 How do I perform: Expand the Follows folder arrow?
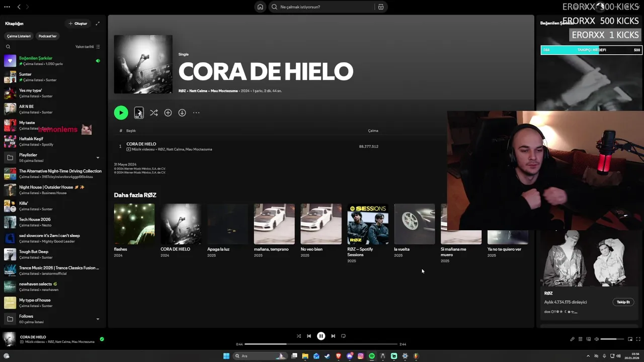(x=98, y=319)
